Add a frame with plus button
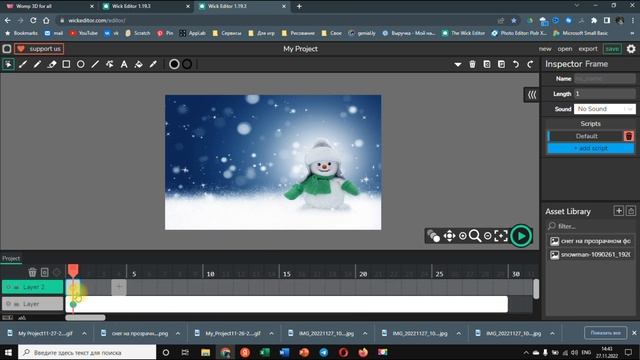 119,287
